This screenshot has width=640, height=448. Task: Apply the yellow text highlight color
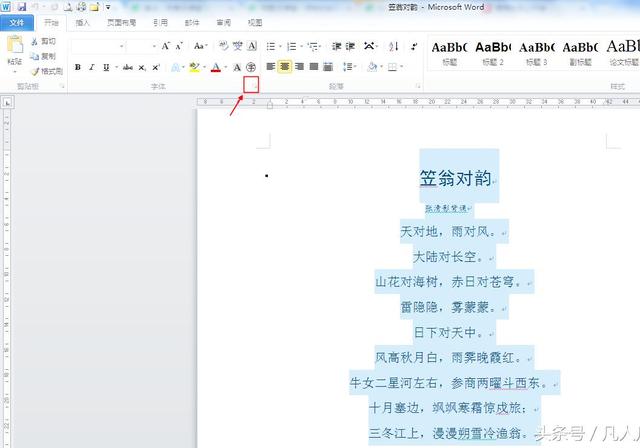194,67
